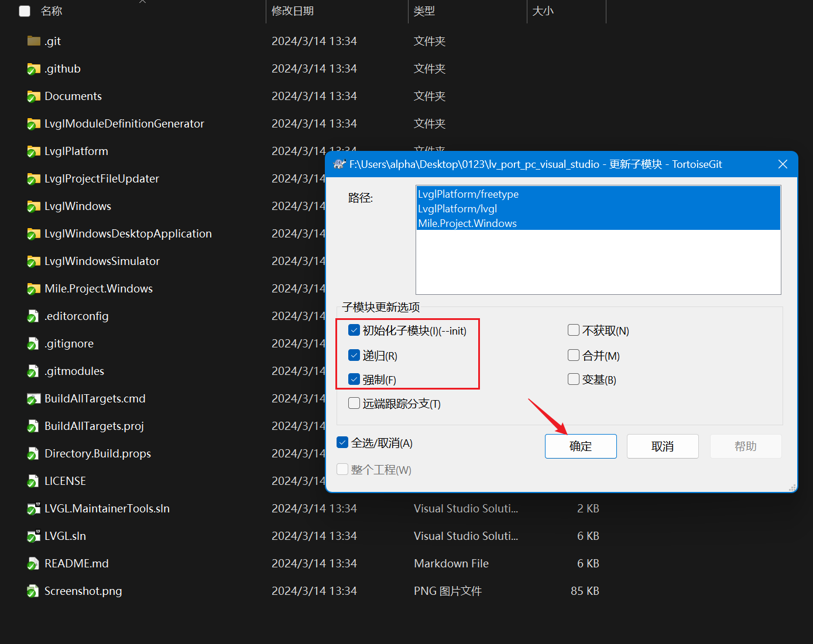Disable the 强制(F) checkbox
Image resolution: width=813 pixels, height=644 pixels.
(x=354, y=379)
